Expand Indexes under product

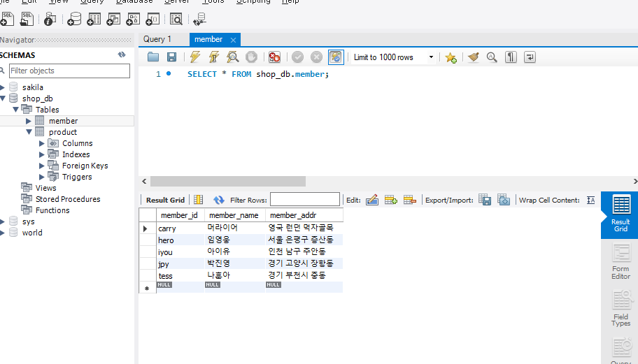41,154
